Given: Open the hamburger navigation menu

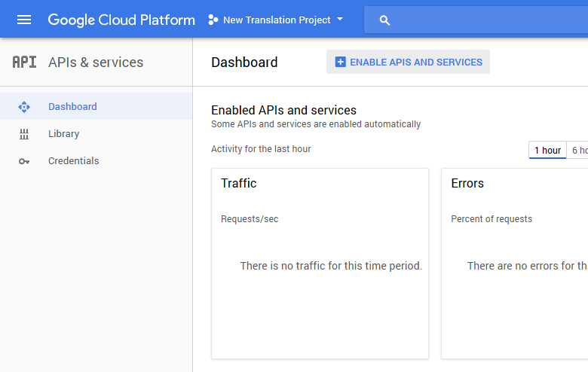Looking at the screenshot, I should pos(24,20).
